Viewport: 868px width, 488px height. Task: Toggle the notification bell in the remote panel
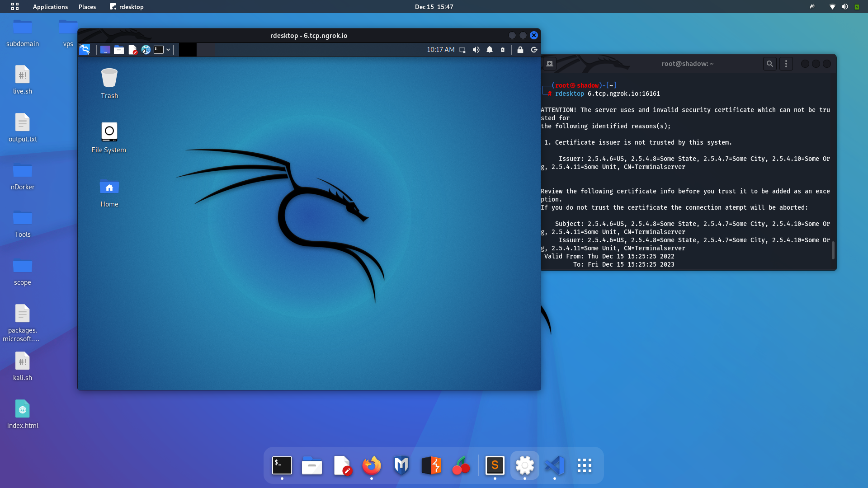coord(490,50)
